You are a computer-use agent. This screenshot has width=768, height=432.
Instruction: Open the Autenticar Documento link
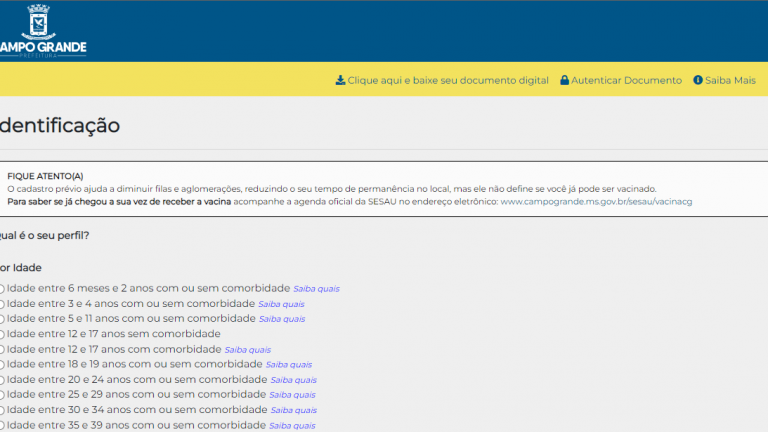626,80
